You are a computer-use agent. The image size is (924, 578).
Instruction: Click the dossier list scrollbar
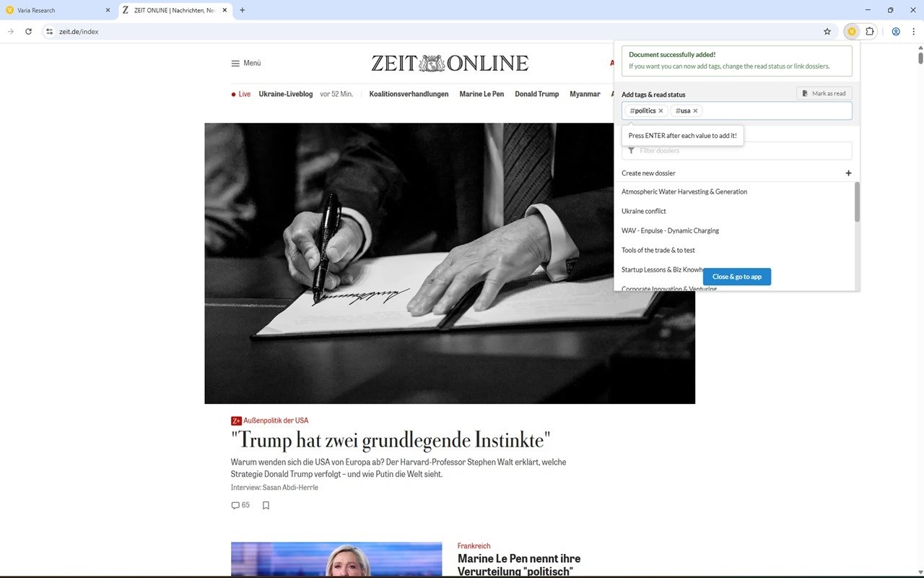point(858,202)
